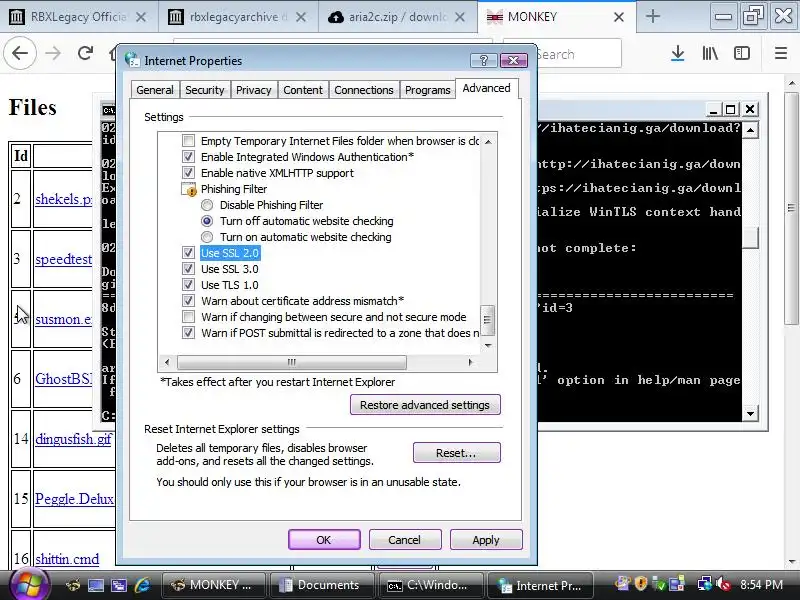Open the dingusfish.gif file link
The image size is (800, 600).
tap(73, 439)
